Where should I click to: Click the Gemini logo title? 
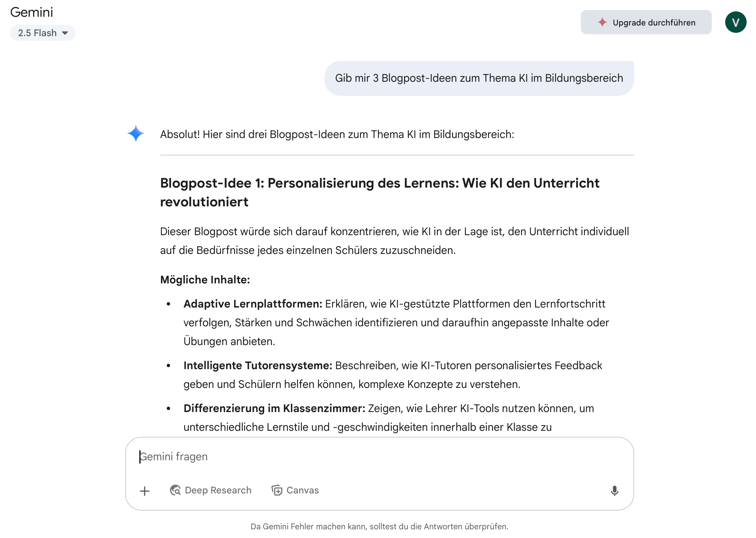click(x=31, y=12)
